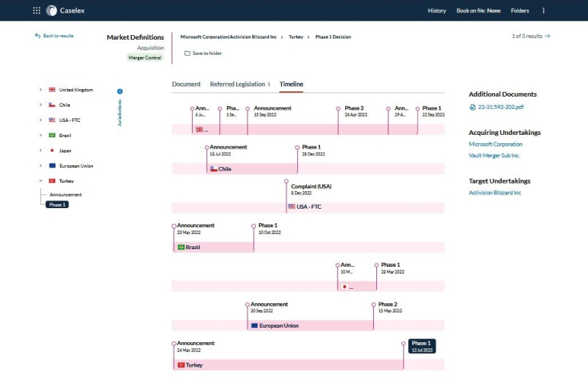This screenshot has height=381, width=588.
Task: Click the Back to results arrow
Action: click(38, 36)
